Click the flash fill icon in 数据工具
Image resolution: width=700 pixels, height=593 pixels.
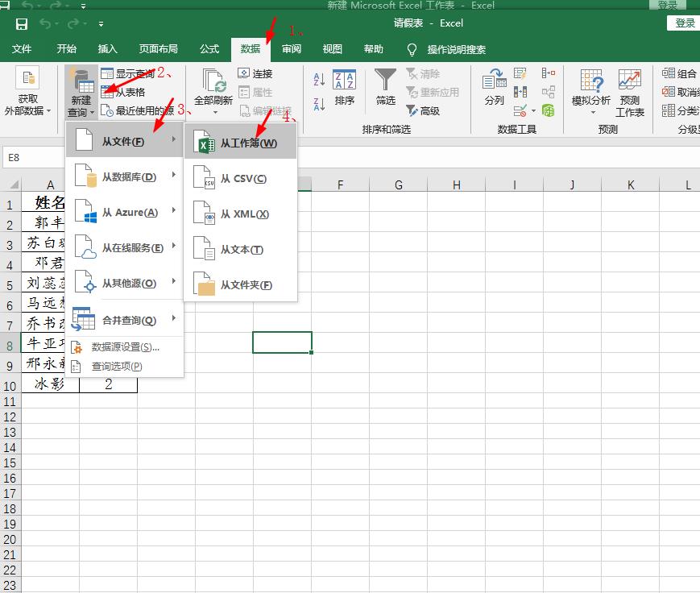520,73
